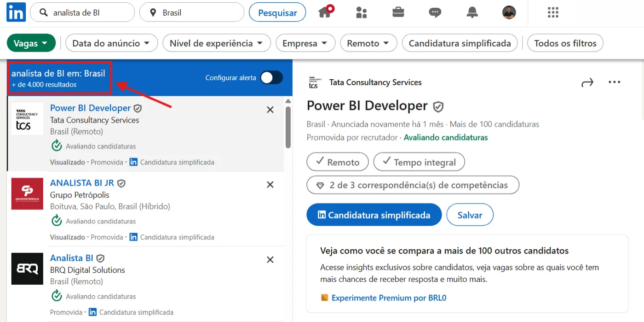
Task: Click the job keyword search field
Action: point(82,12)
